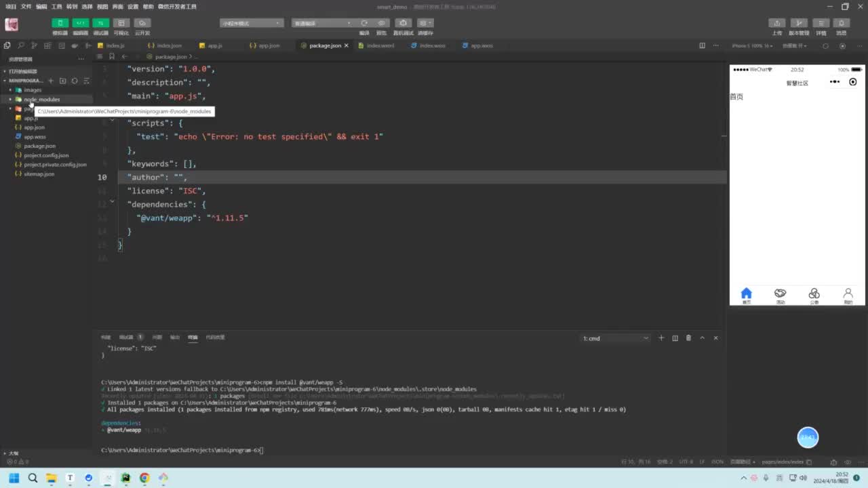Click the explorer files icon in activity bar
Viewport: 868px width, 488px height.
tap(7, 45)
